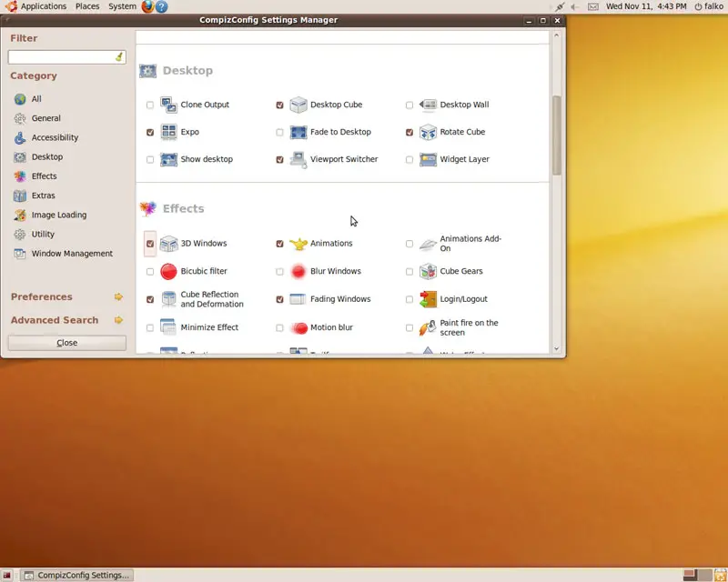Viewport: 728px width, 582px height.
Task: Open the Widget Layer plugin icon
Action: pyautogui.click(x=428, y=159)
